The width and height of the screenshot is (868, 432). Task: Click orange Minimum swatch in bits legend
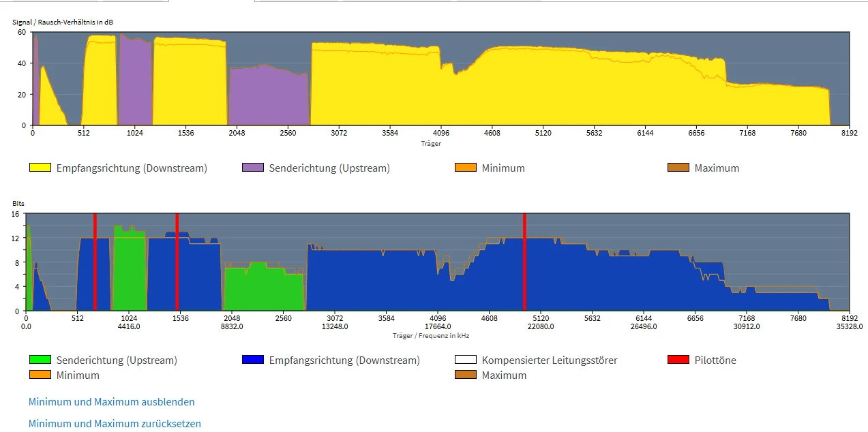tap(40, 375)
